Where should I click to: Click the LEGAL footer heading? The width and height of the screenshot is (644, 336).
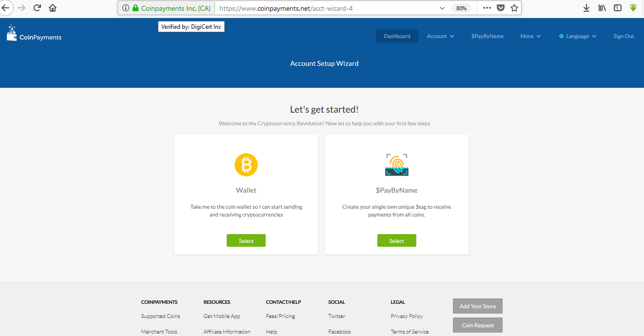point(398,302)
